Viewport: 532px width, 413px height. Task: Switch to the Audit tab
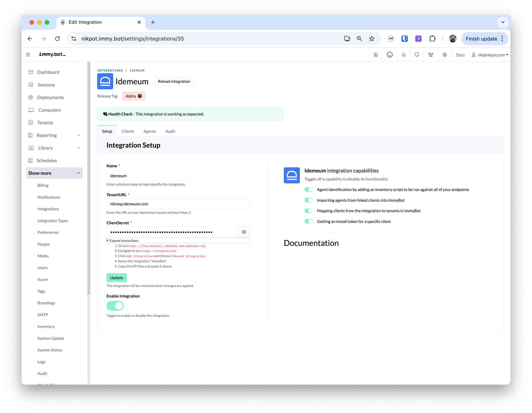(170, 131)
